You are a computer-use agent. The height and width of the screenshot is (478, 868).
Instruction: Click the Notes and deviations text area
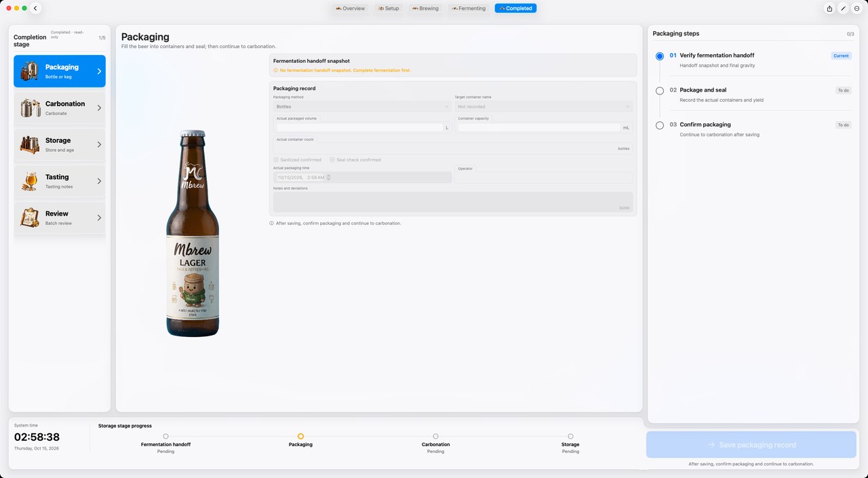coord(453,202)
